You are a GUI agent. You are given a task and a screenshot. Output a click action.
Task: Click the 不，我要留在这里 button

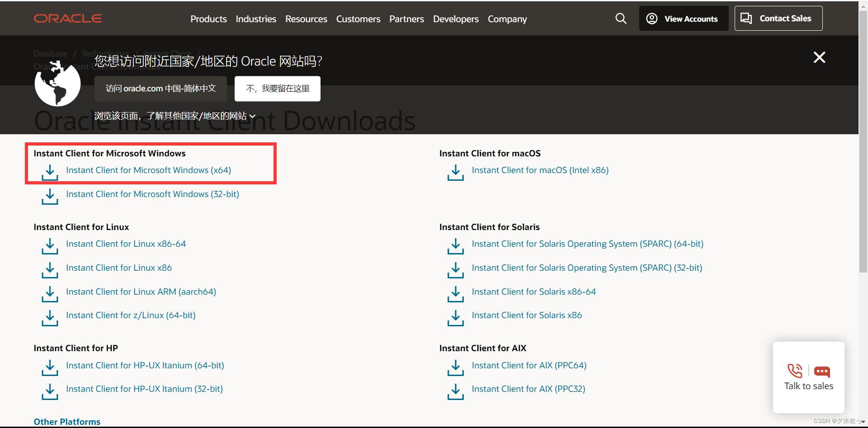click(277, 89)
